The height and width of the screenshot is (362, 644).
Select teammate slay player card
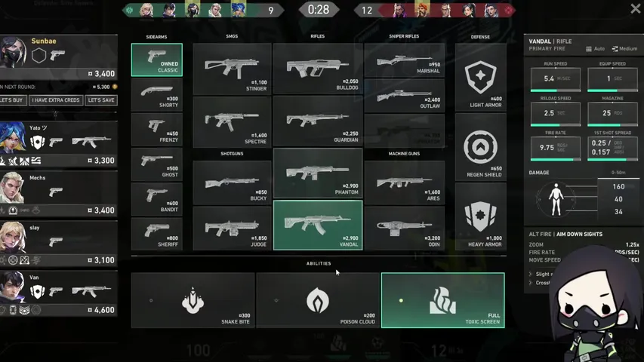(x=58, y=244)
